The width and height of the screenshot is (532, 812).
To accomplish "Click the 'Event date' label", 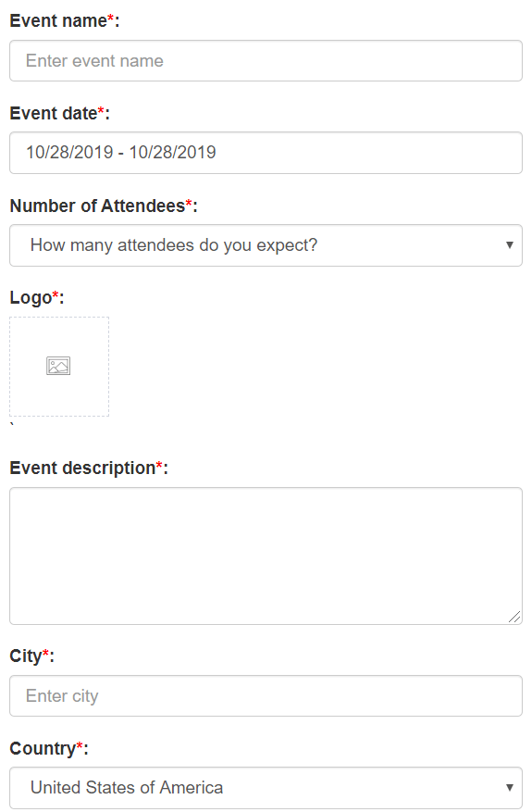I will (x=54, y=113).
